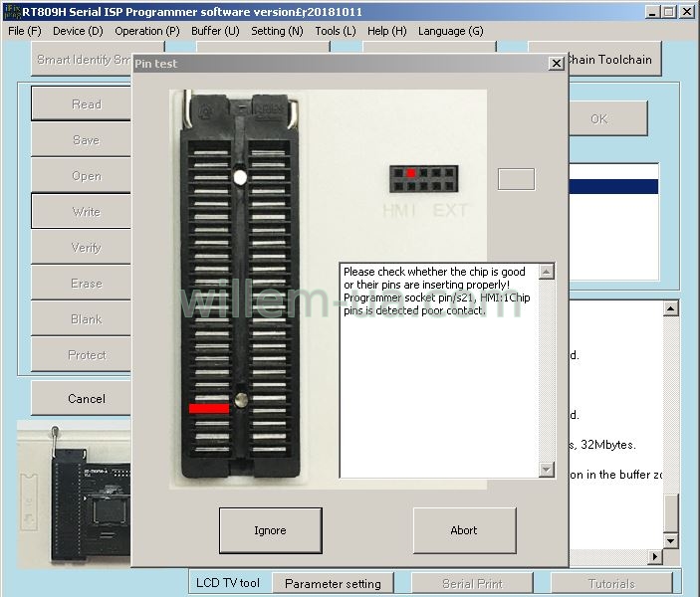Click the Protect button

82,355
